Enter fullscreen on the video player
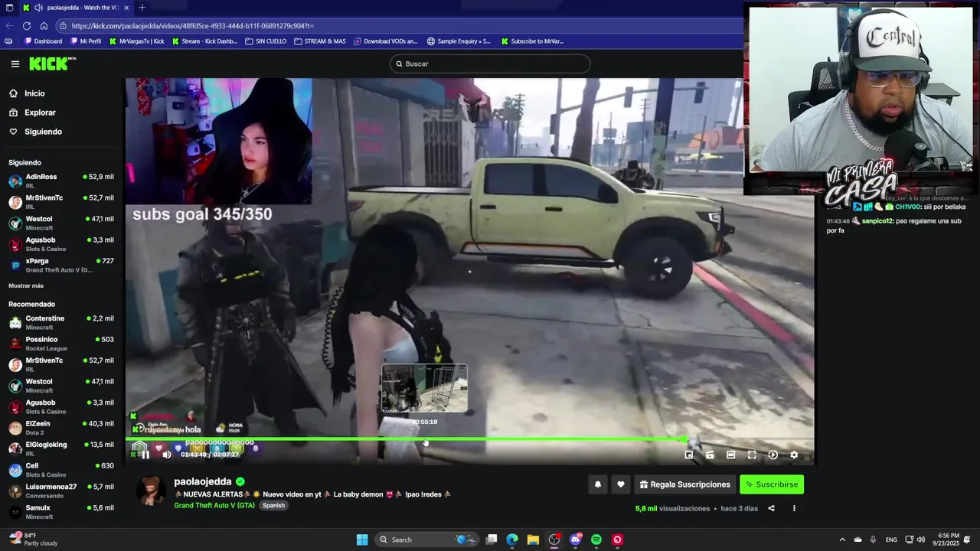980x551 pixels. coord(752,455)
